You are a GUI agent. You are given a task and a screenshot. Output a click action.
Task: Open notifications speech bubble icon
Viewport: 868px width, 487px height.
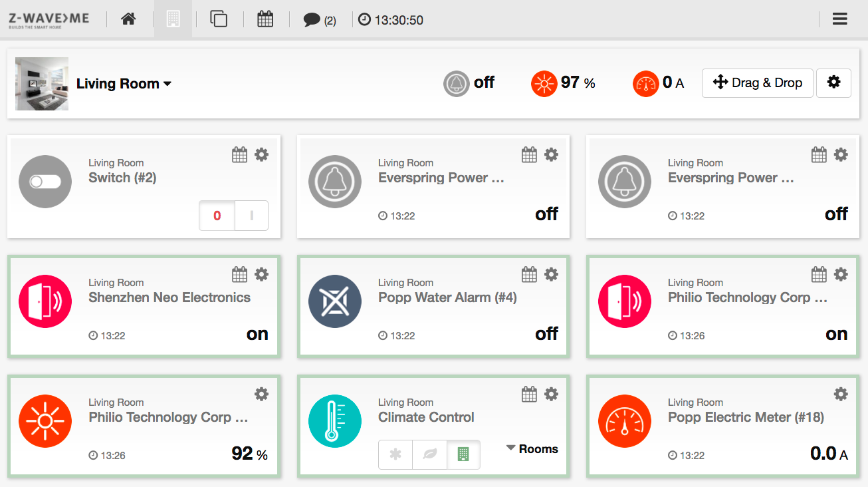pyautogui.click(x=312, y=20)
